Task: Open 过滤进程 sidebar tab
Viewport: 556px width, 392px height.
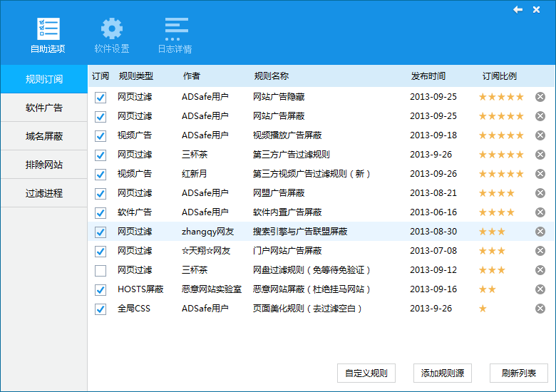Action: pyautogui.click(x=44, y=193)
